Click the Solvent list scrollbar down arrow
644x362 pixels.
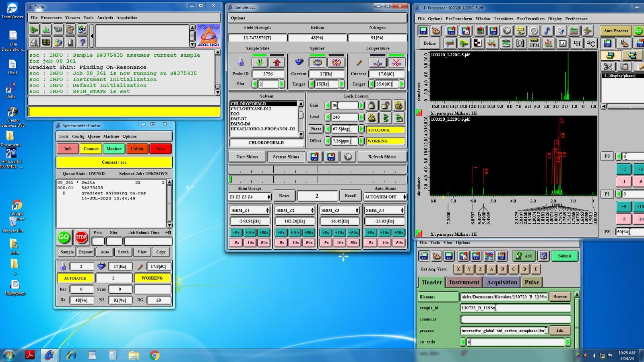(x=301, y=134)
